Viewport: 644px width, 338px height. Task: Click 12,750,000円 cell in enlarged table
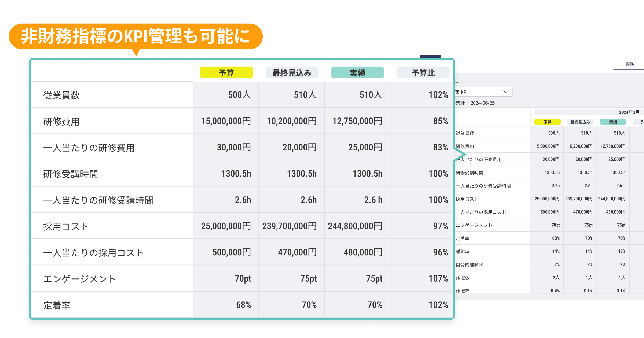[357, 121]
